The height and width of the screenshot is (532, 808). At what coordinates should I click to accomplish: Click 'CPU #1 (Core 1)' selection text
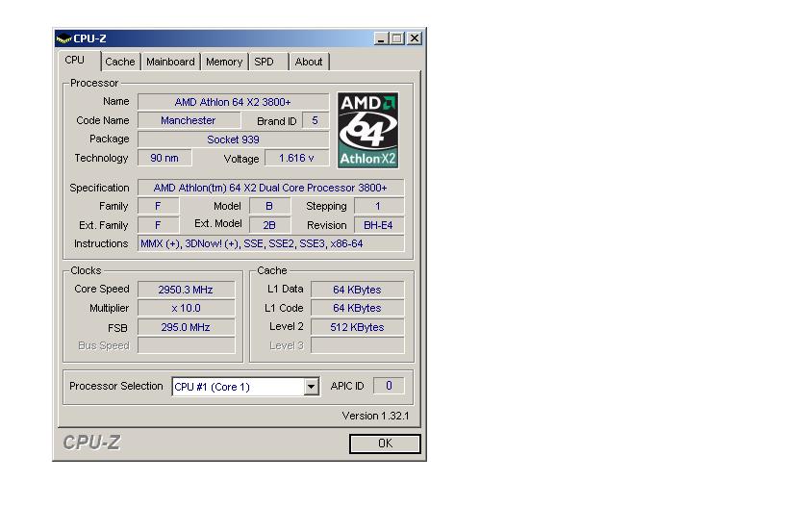(x=213, y=387)
